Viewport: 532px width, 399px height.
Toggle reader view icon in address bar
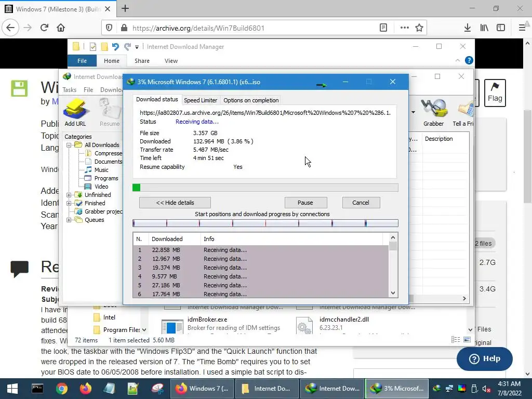[383, 28]
